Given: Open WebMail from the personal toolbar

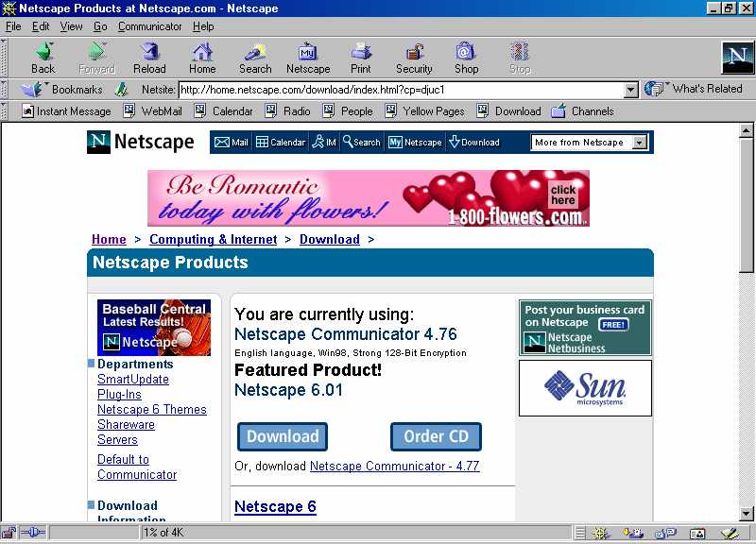Looking at the screenshot, I should pos(153,111).
